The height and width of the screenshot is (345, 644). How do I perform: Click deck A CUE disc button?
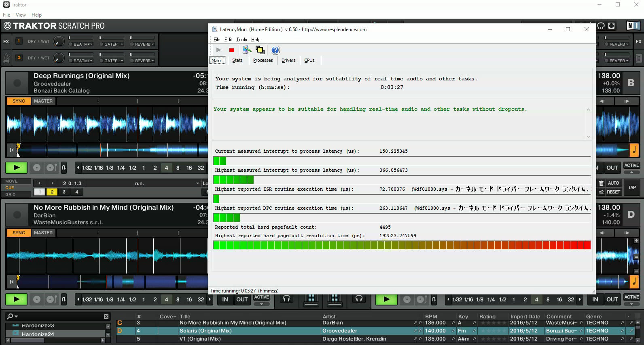[37, 167]
